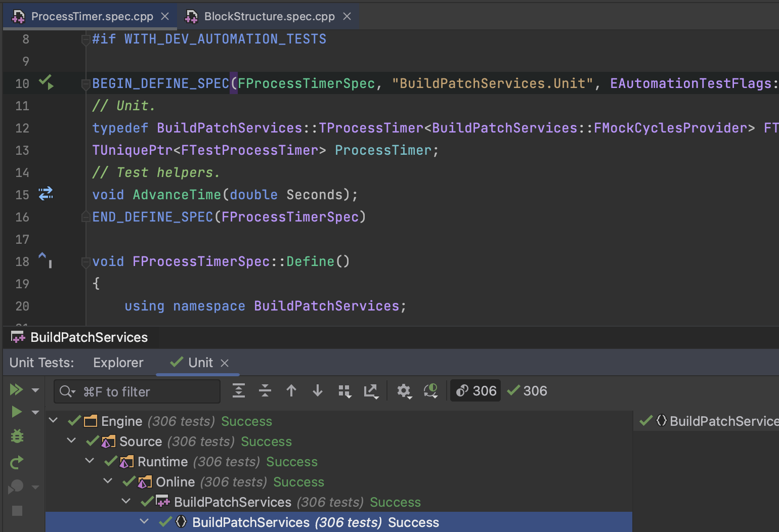Switch to the Explorer tab
Screen dimensions: 779x532
(118, 363)
